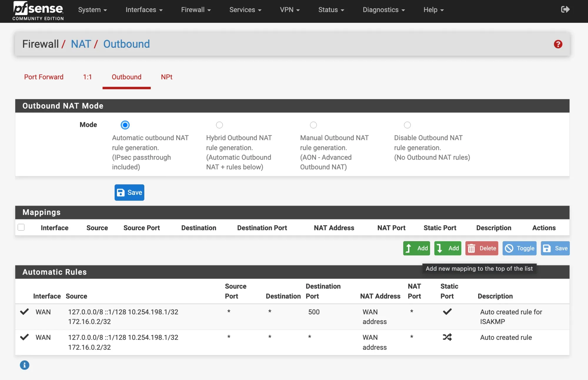Click the Description column header in Mappings

tap(494, 228)
